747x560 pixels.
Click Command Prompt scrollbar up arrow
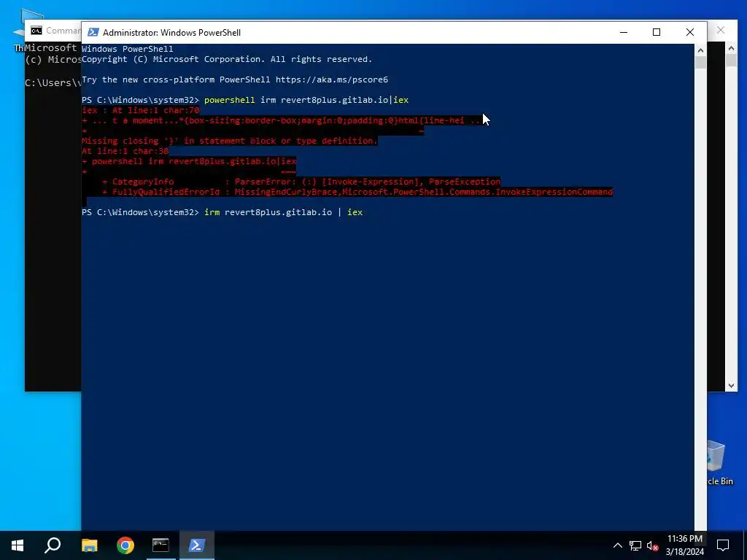click(x=731, y=47)
